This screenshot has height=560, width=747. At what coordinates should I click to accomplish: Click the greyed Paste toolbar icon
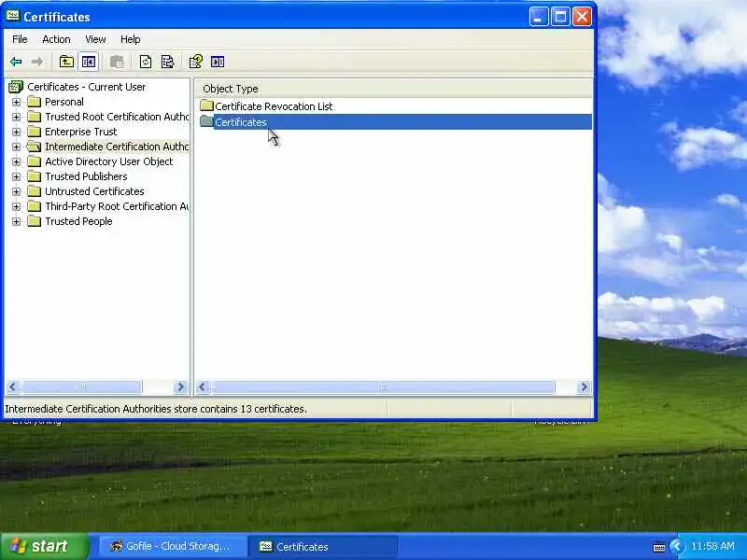pyautogui.click(x=117, y=62)
